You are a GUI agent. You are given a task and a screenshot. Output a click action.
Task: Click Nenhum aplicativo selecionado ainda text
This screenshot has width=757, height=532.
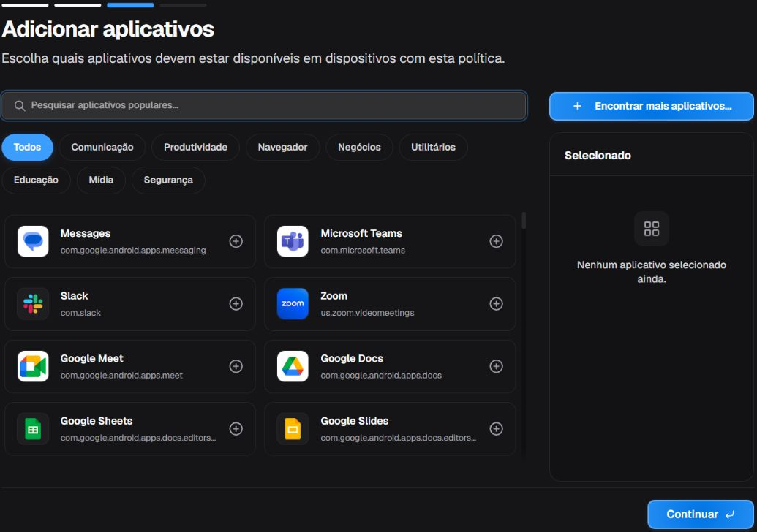(x=651, y=272)
